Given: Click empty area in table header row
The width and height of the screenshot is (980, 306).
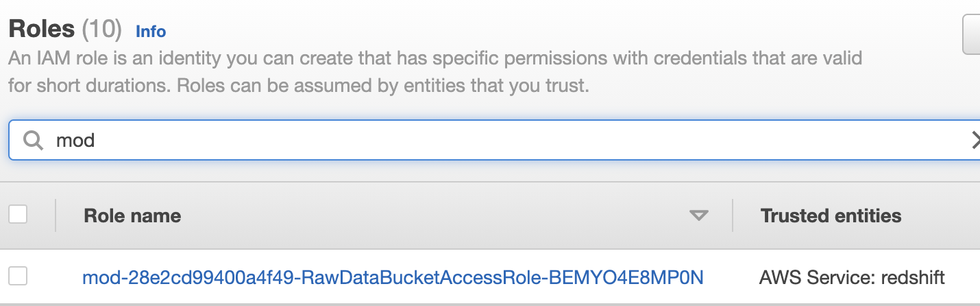Looking at the screenshot, I should tap(439, 215).
